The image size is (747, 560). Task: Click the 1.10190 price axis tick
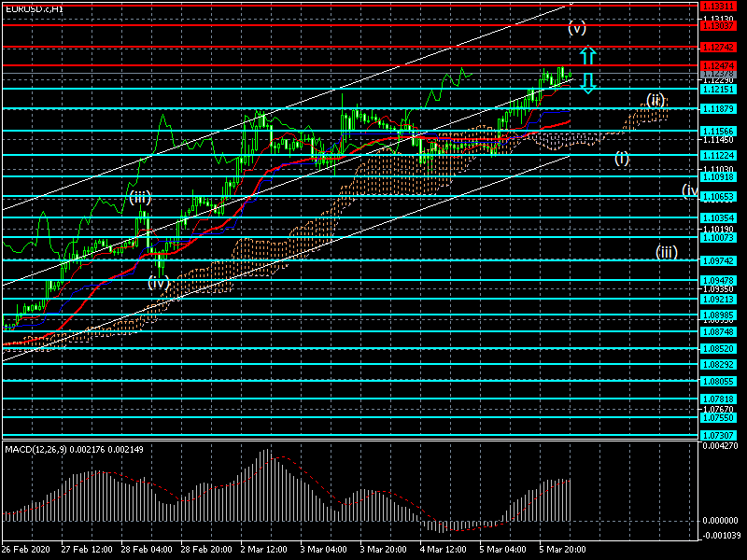click(x=718, y=229)
